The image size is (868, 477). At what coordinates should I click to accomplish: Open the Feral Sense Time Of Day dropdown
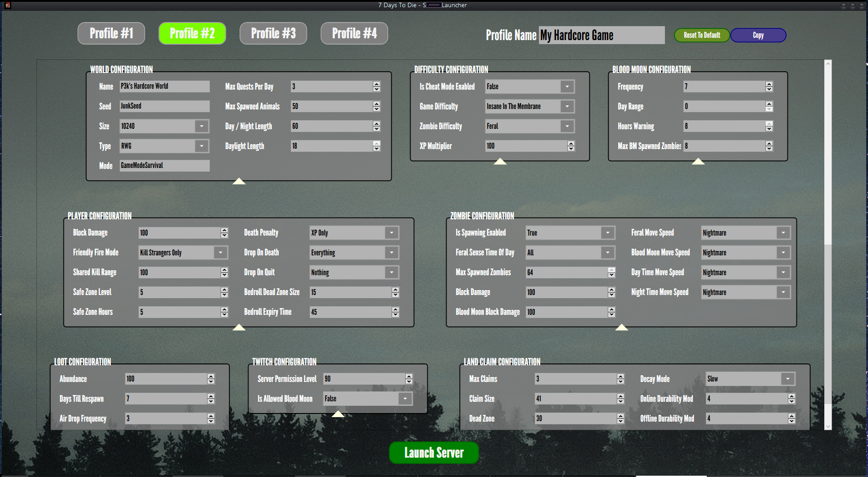pyautogui.click(x=570, y=253)
